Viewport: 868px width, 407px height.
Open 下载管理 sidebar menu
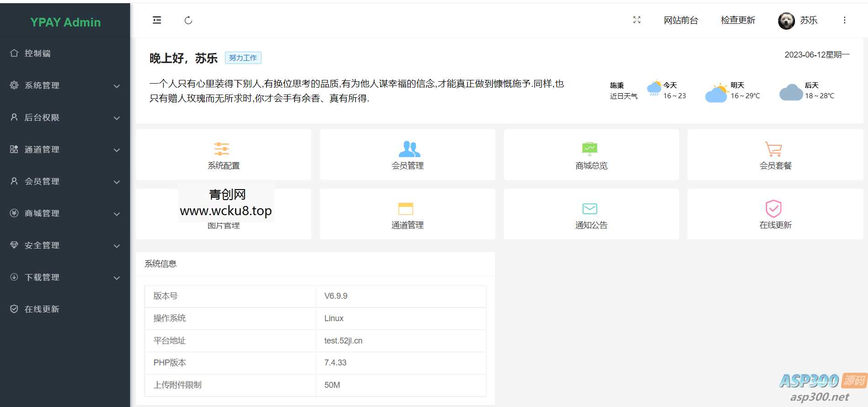(65, 277)
